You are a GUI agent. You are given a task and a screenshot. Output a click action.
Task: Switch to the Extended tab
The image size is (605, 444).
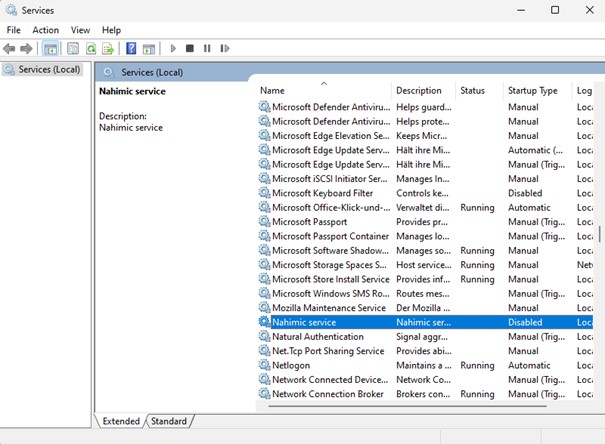(x=121, y=422)
